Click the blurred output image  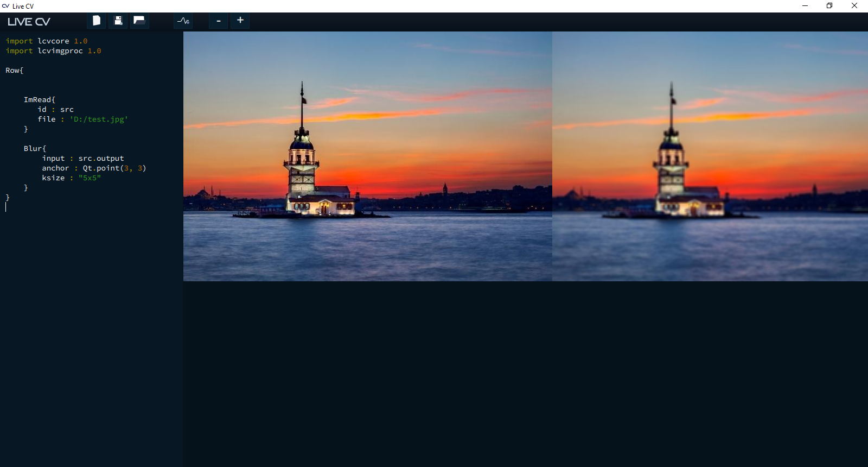click(710, 156)
